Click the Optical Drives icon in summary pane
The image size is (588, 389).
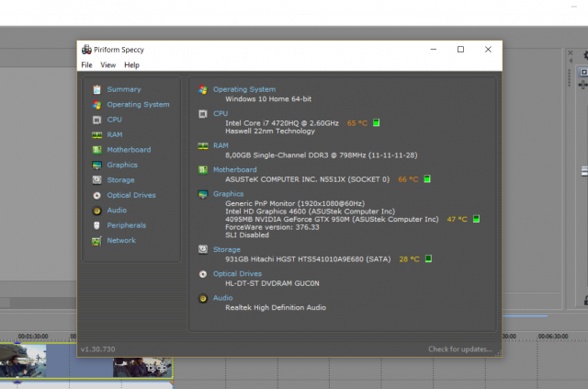tap(203, 274)
